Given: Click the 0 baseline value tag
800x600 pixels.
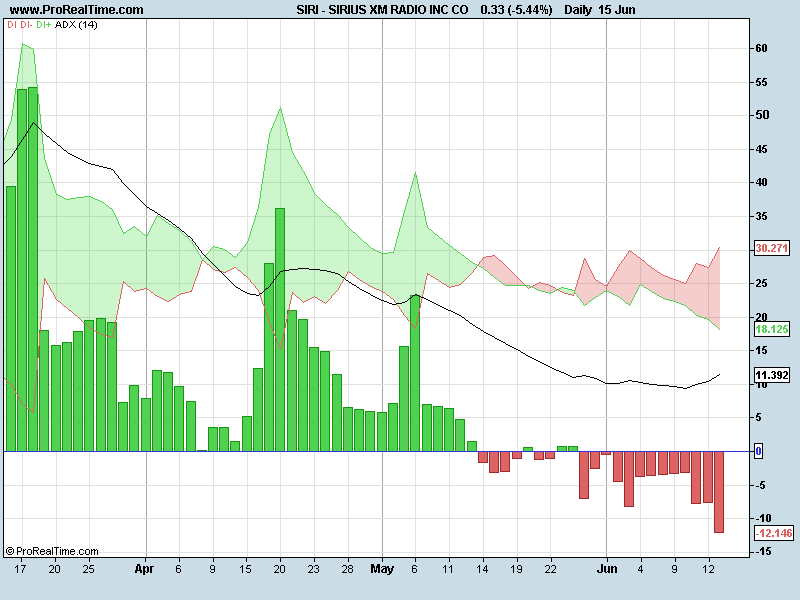Looking at the screenshot, I should coord(758,451).
